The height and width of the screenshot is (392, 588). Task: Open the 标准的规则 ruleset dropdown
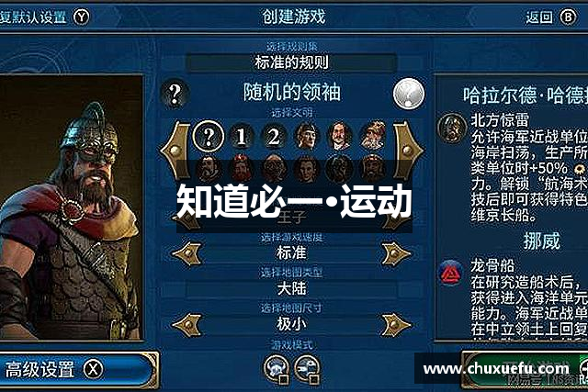pos(291,62)
